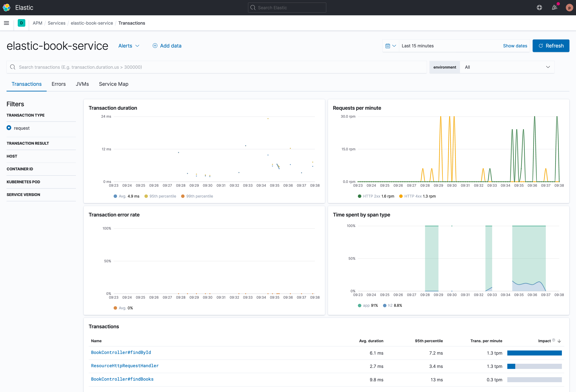The image size is (576, 392).
Task: Click the Impact column help icon
Action: pos(553,340)
